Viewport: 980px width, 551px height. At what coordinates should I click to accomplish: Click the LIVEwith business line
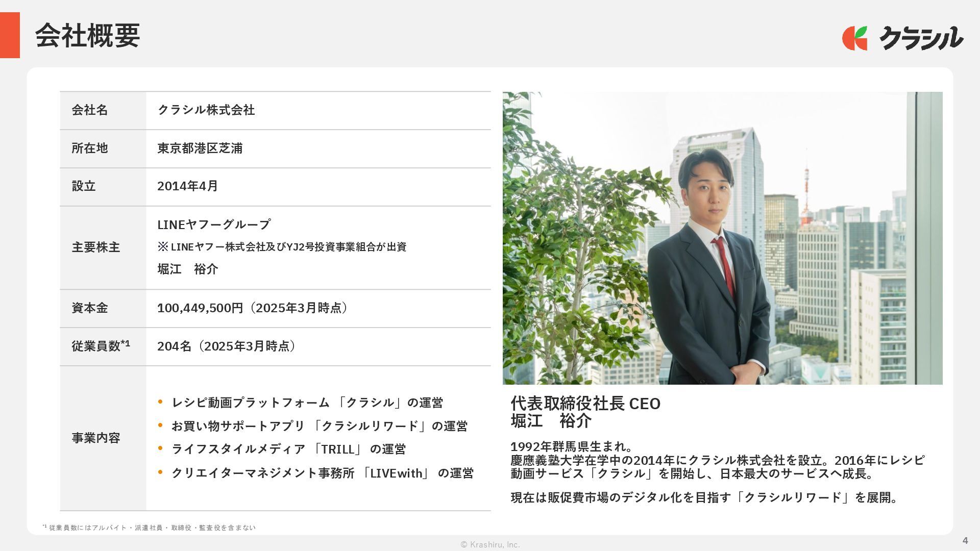tap(322, 473)
